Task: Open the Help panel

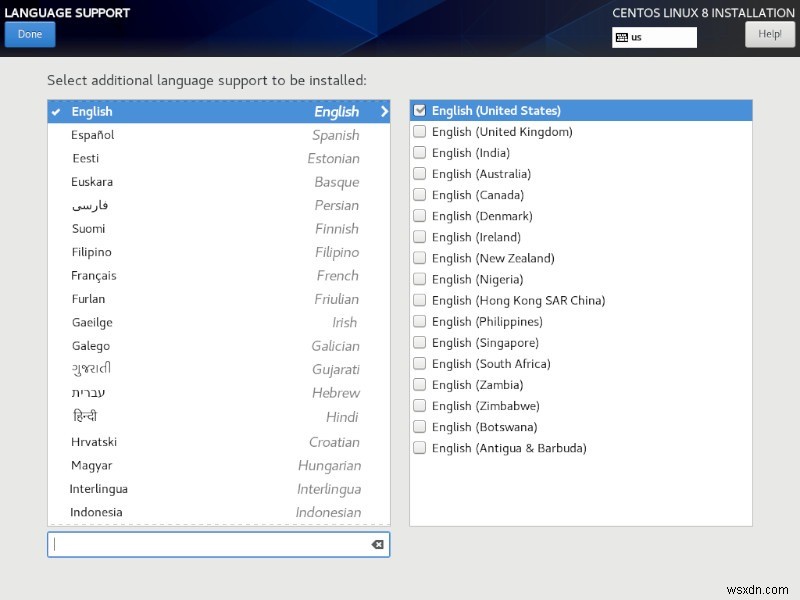Action: pyautogui.click(x=770, y=33)
